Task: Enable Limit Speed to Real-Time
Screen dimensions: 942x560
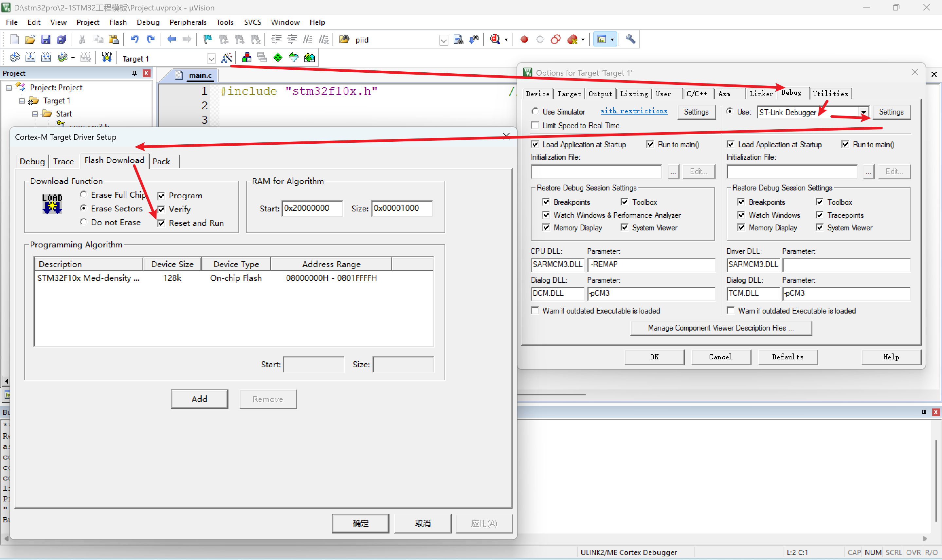Action: coord(535,125)
